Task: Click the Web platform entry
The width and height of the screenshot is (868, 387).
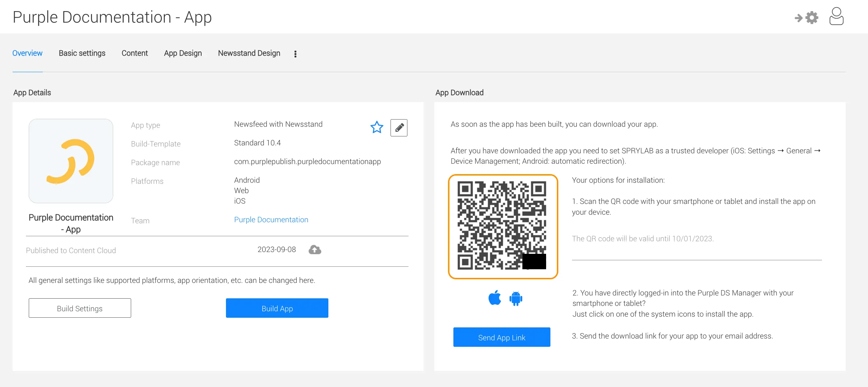Action: click(x=241, y=191)
